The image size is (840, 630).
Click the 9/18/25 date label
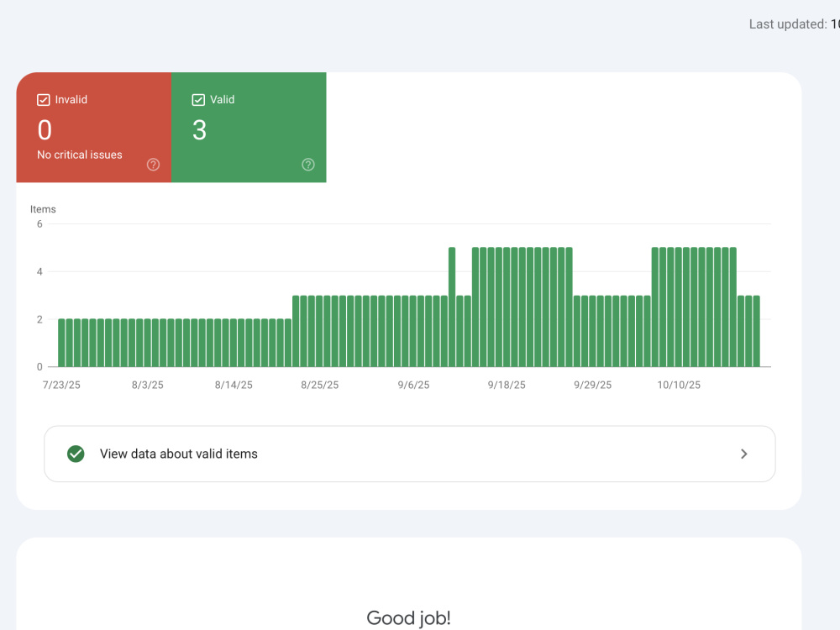507,385
